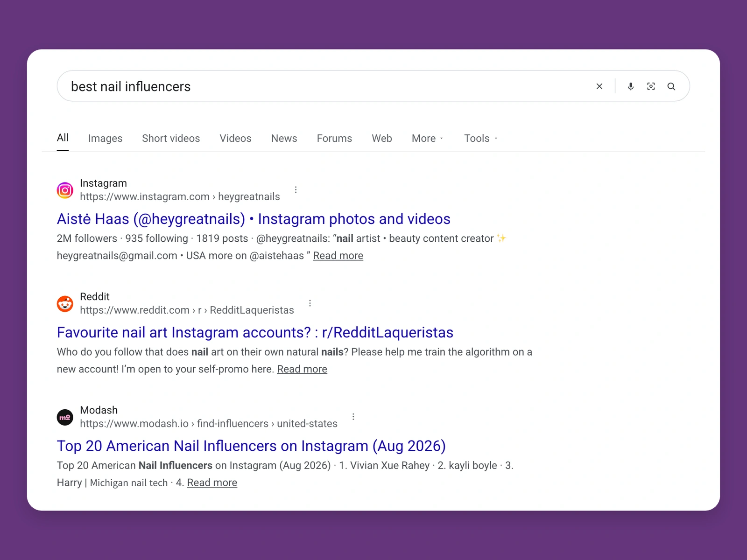Go to the Videos tab

coord(235,138)
